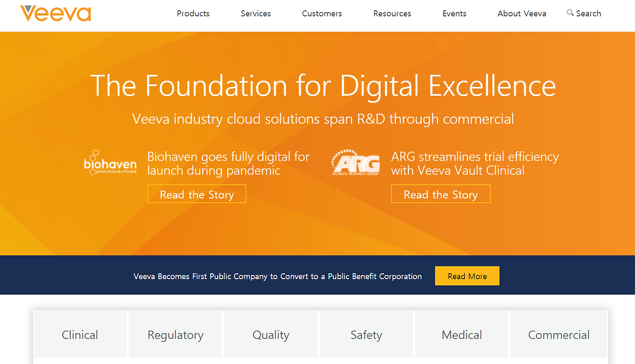Open the Events menu
The height and width of the screenshot is (364, 635).
point(454,13)
